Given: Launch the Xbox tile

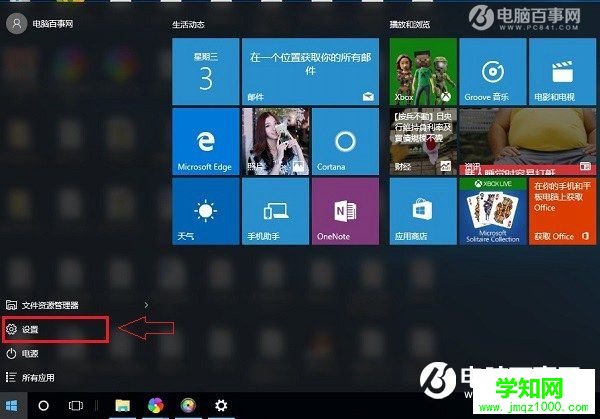Looking at the screenshot, I should click(x=423, y=72).
